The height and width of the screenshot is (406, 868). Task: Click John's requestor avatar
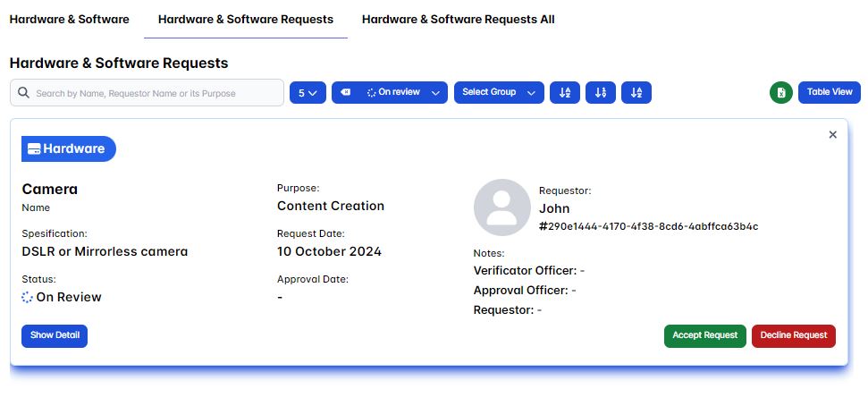[x=501, y=207]
